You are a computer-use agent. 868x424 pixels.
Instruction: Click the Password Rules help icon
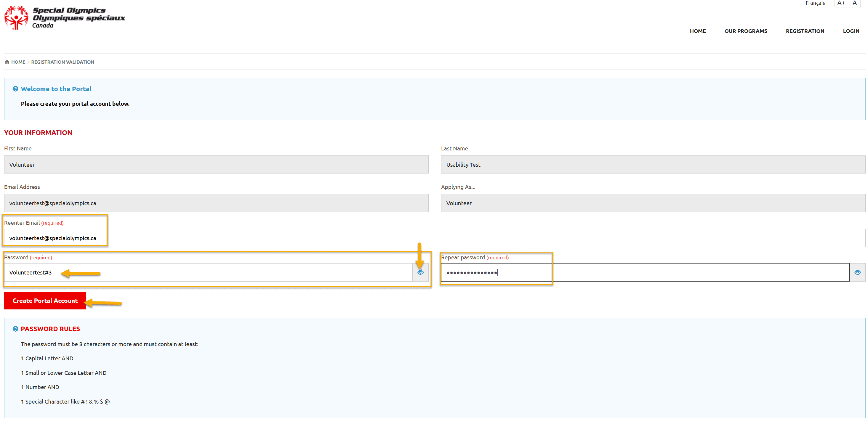click(15, 329)
